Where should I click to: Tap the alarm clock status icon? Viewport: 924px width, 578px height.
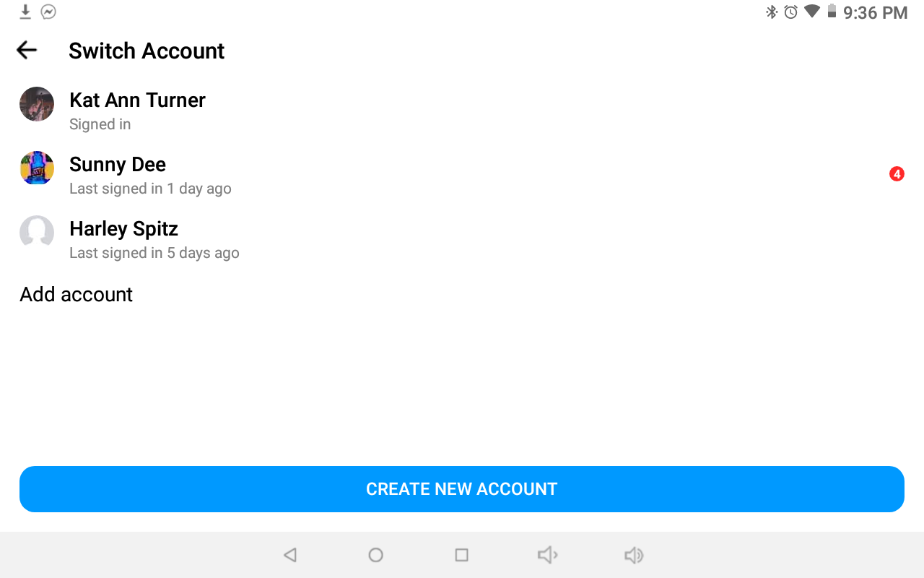[791, 12]
